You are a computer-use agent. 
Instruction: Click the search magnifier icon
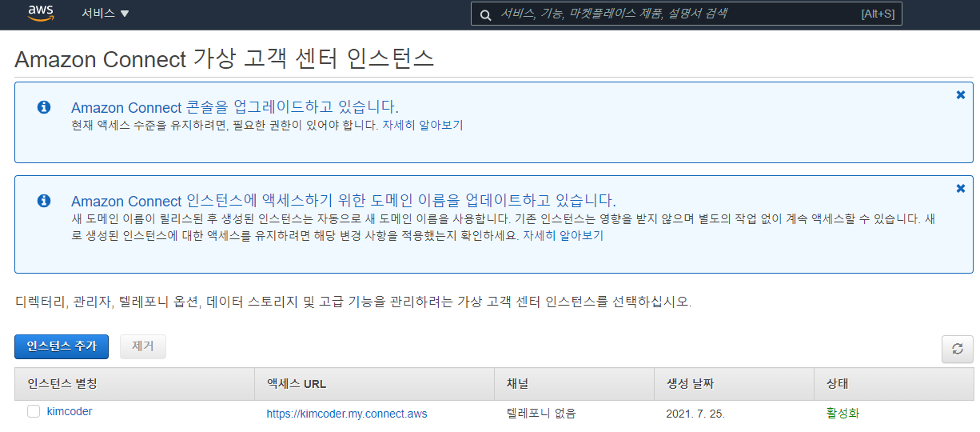tap(485, 14)
